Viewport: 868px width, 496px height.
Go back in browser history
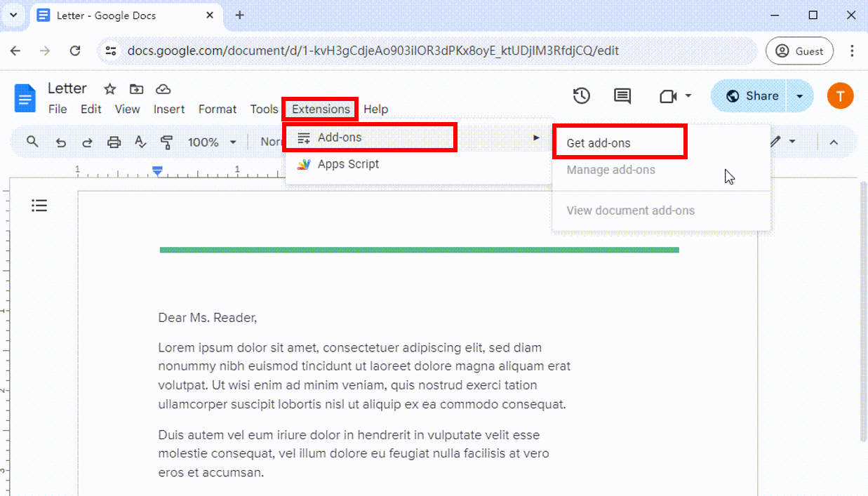15,51
